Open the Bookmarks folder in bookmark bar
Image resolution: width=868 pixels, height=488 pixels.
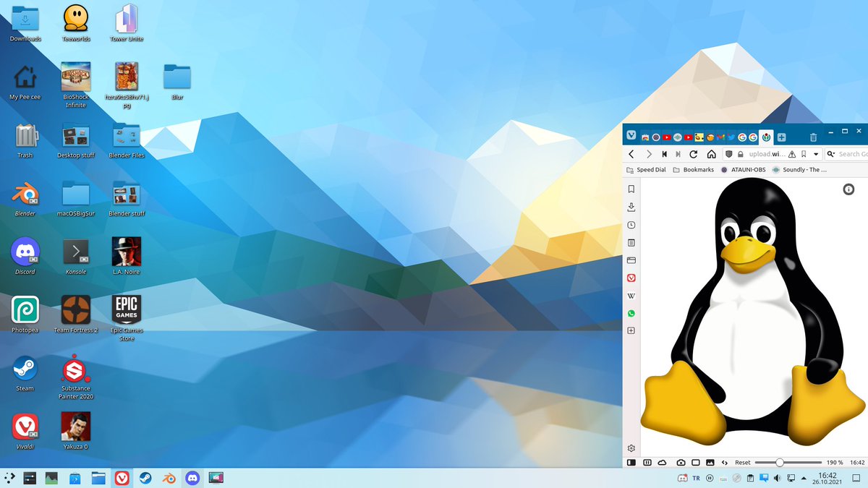(693, 170)
